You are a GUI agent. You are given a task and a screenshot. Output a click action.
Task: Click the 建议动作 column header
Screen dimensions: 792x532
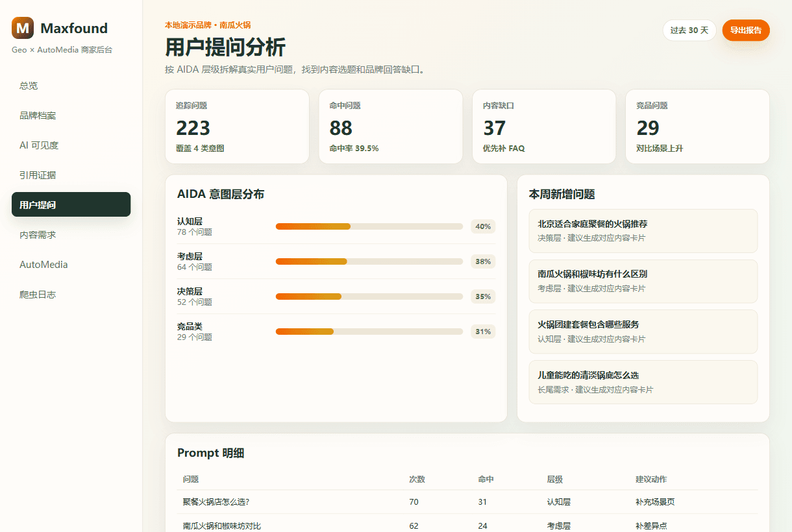[x=651, y=479]
